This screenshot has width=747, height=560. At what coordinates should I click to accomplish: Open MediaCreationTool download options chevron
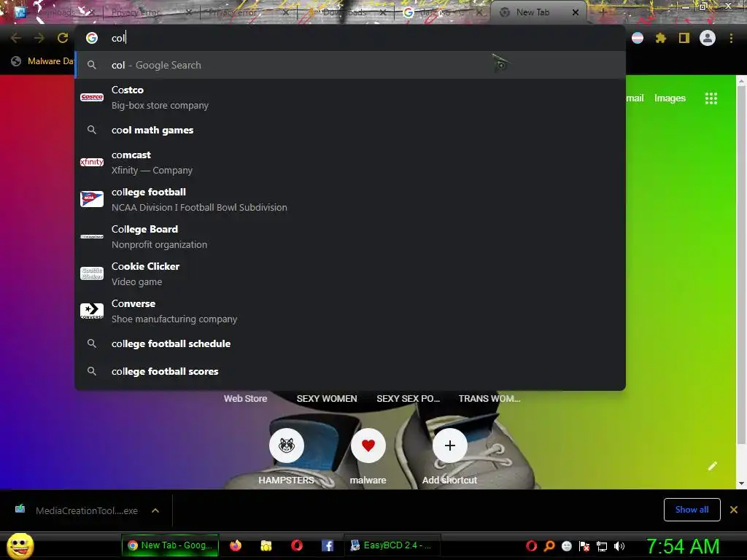pyautogui.click(x=155, y=510)
